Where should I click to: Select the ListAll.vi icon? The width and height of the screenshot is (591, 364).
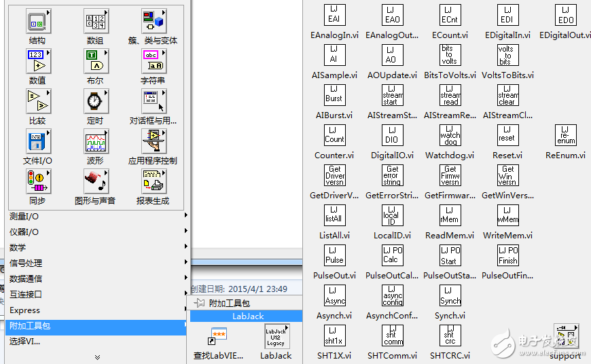(x=334, y=215)
